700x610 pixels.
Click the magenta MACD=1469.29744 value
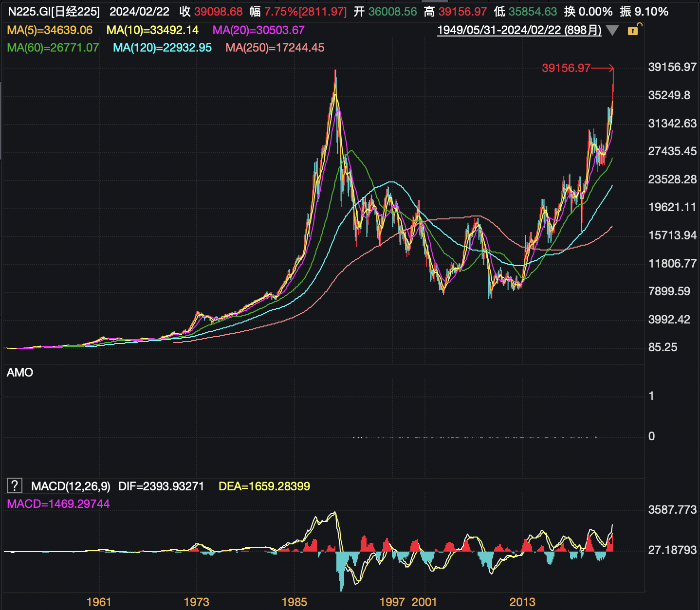point(58,504)
